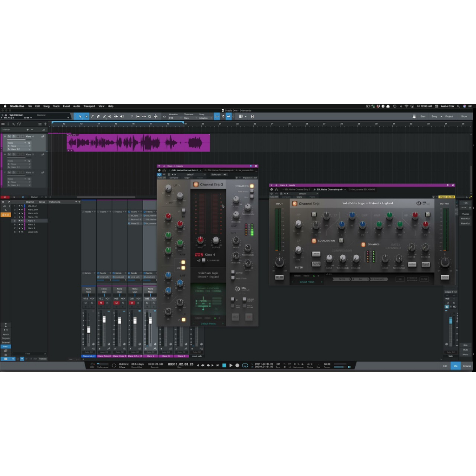
Task: Click the orange power icon beside Channel Strip 2
Action: 196,184
